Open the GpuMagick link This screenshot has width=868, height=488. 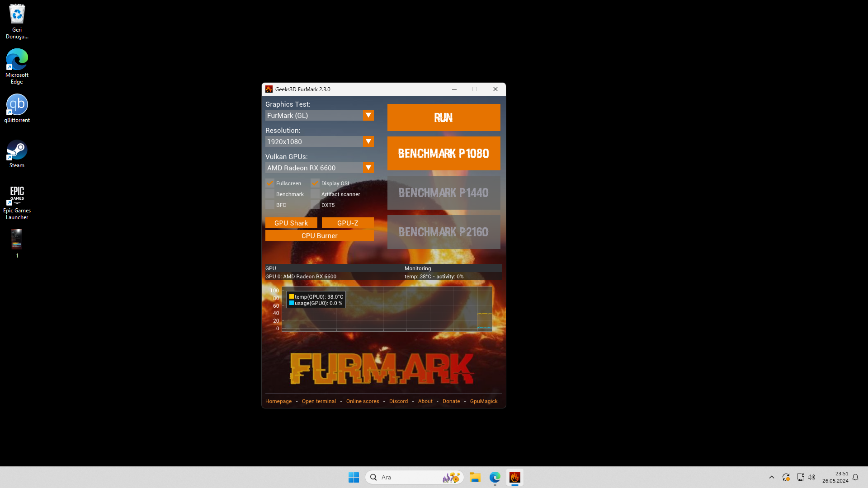[x=484, y=401]
